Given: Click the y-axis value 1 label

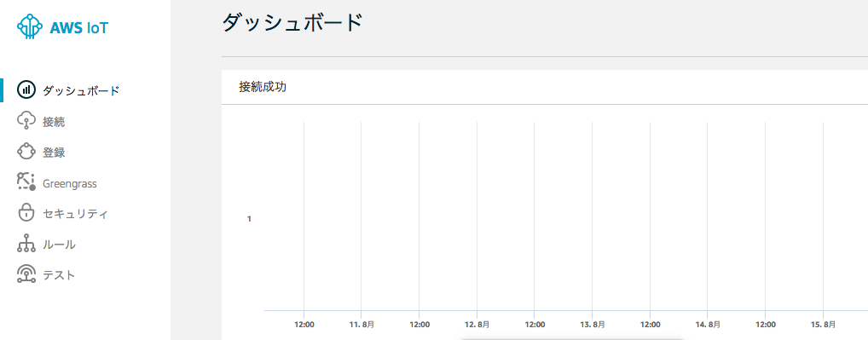Looking at the screenshot, I should tap(249, 219).
